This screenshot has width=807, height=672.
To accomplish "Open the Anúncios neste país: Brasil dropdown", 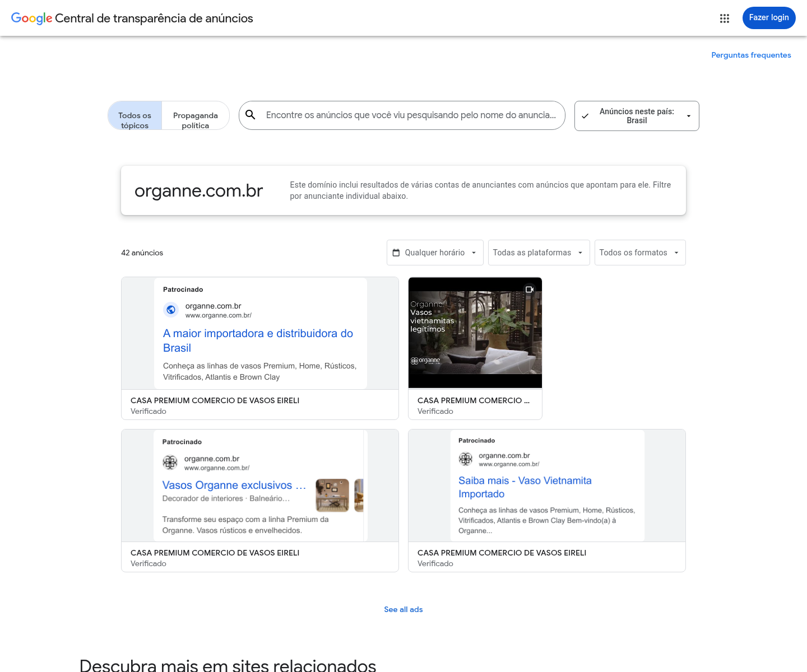I will pos(637,116).
